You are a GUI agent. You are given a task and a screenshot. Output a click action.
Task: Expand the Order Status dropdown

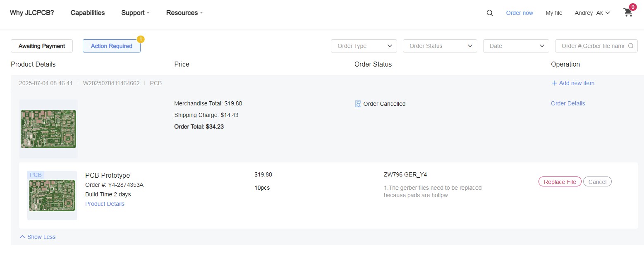click(440, 46)
